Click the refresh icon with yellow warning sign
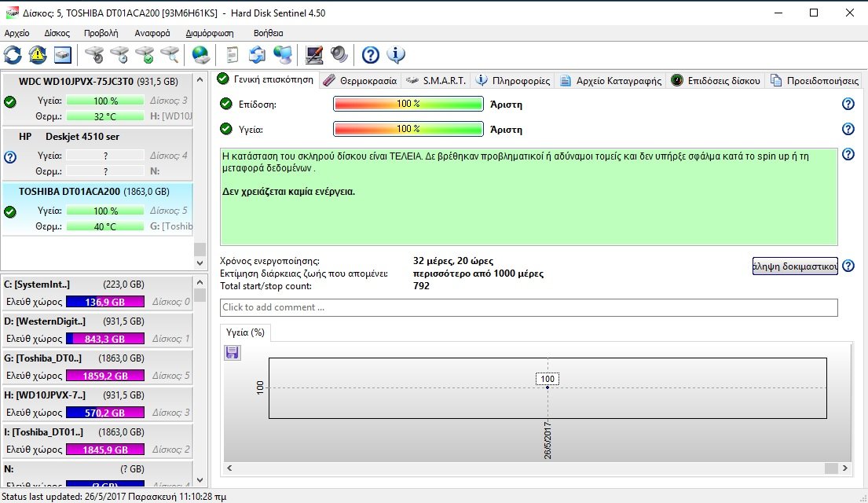The width and height of the screenshot is (868, 503). [x=38, y=54]
